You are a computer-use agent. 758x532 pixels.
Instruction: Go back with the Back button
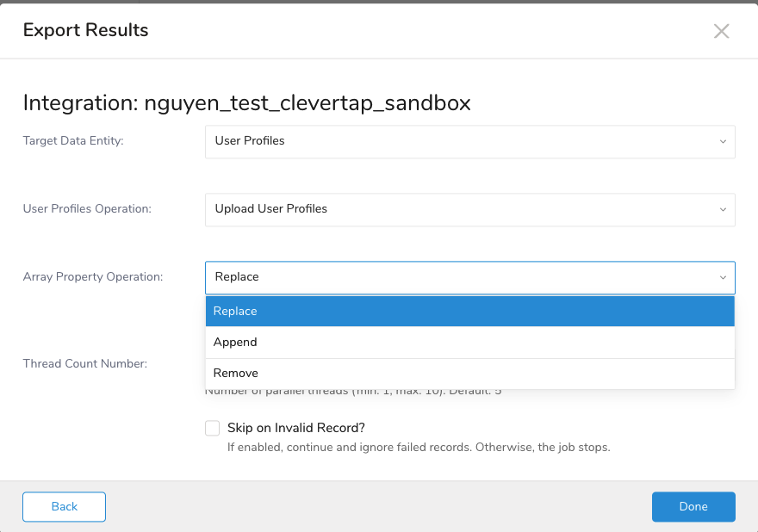pyautogui.click(x=64, y=507)
